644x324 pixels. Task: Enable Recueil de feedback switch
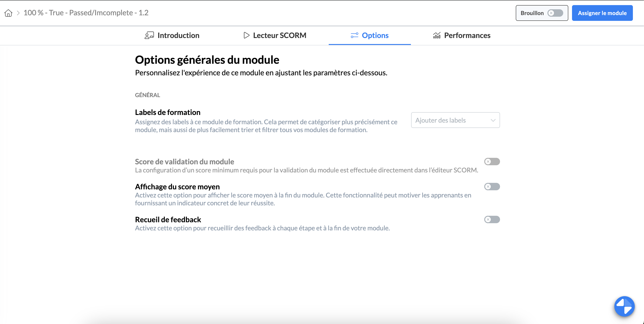tap(492, 219)
